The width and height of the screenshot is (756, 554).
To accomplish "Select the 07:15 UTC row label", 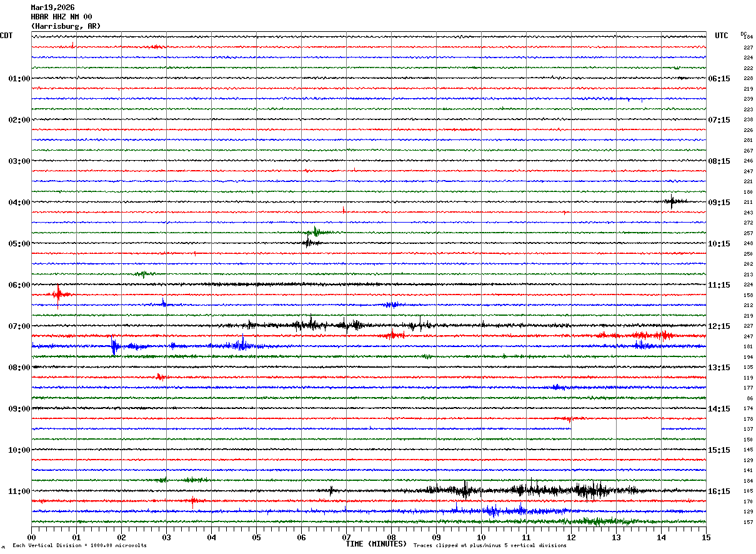I will (719, 120).
